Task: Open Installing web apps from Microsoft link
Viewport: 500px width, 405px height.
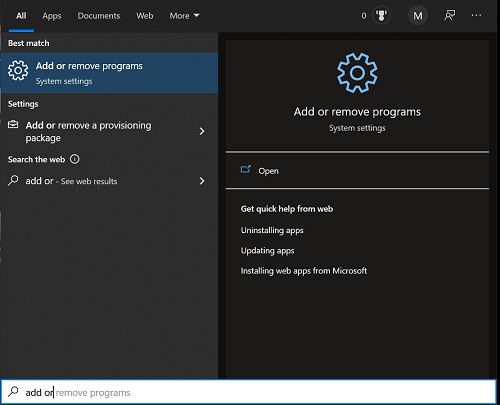Action: (x=304, y=271)
